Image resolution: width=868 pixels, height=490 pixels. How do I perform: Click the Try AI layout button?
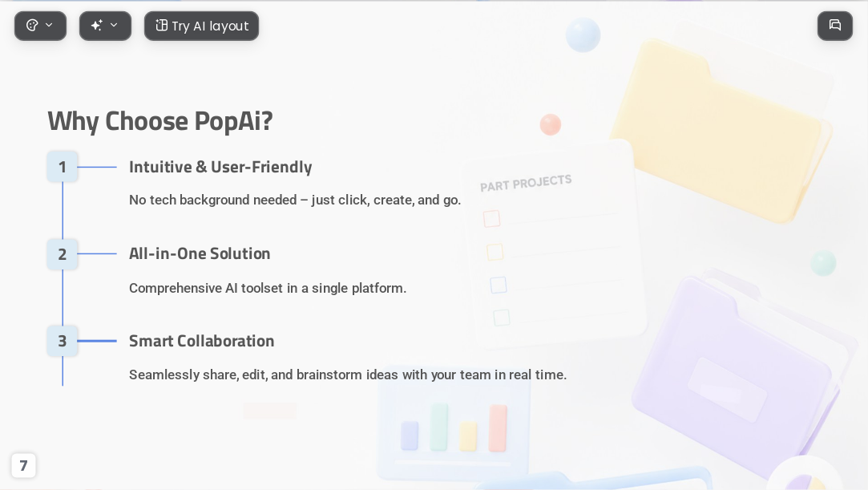coord(201,26)
